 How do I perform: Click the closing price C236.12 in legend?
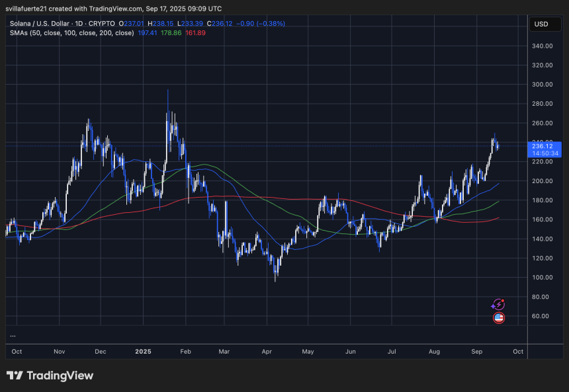point(220,23)
